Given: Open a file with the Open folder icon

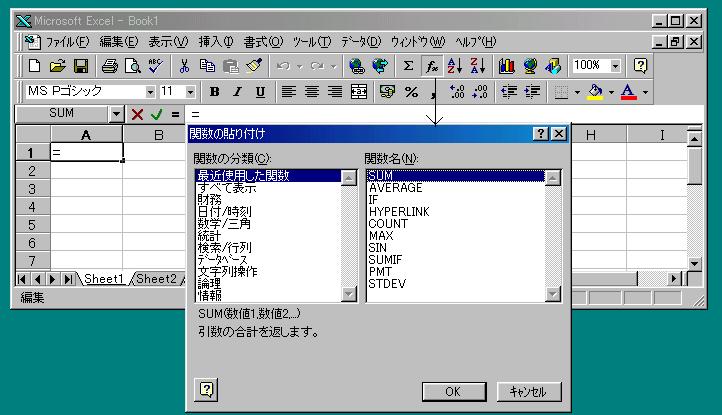Looking at the screenshot, I should point(58,66).
